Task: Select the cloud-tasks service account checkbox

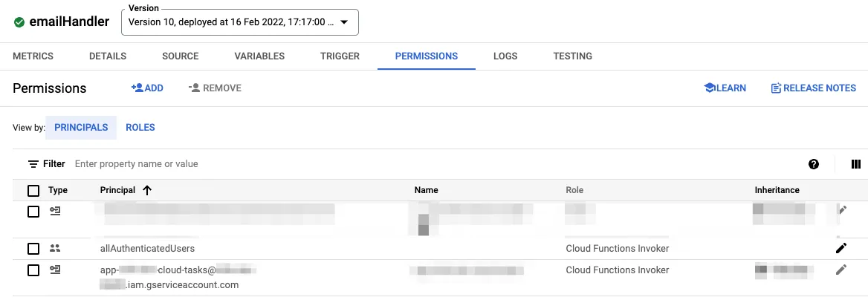Action: click(x=33, y=270)
